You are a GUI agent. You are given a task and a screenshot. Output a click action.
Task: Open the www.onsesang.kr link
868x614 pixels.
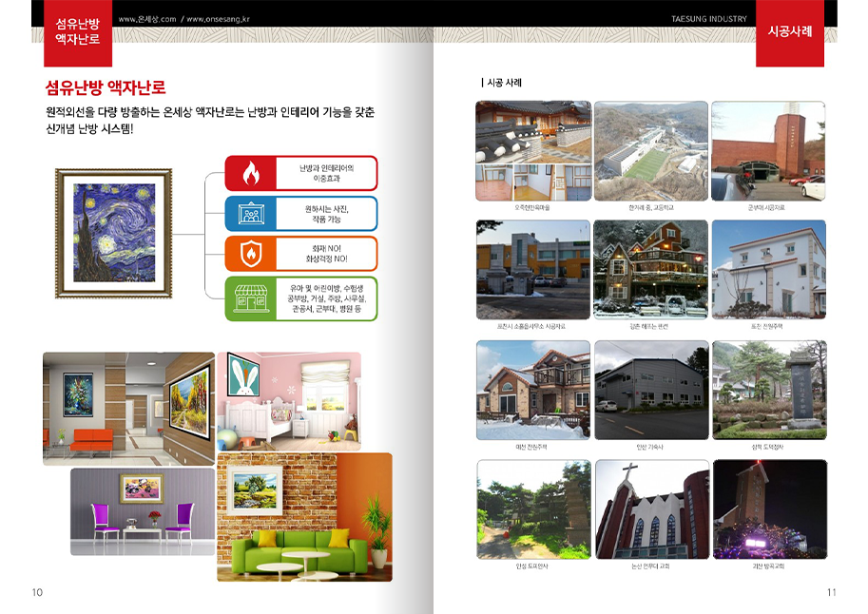pos(223,19)
